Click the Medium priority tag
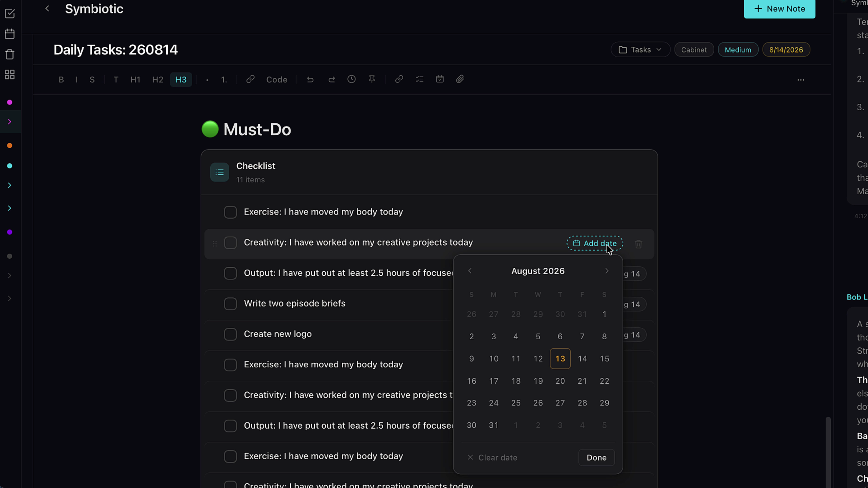This screenshot has width=868, height=488. click(738, 50)
